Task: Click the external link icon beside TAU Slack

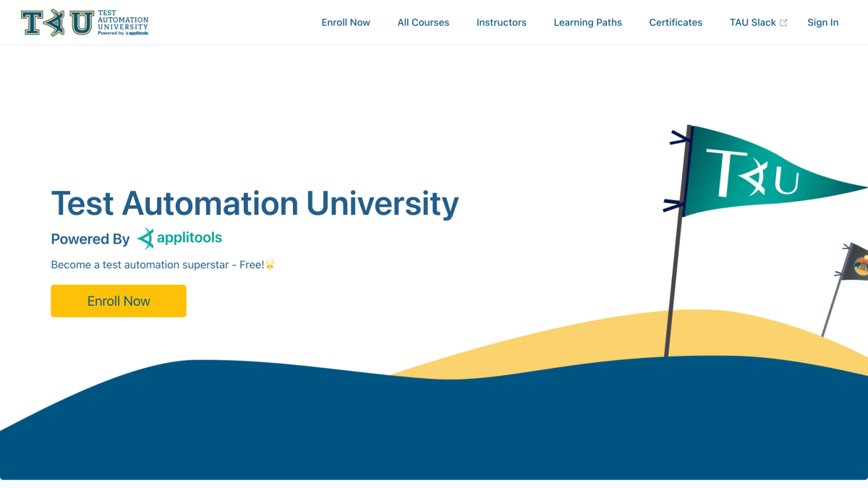Action: click(x=783, y=23)
